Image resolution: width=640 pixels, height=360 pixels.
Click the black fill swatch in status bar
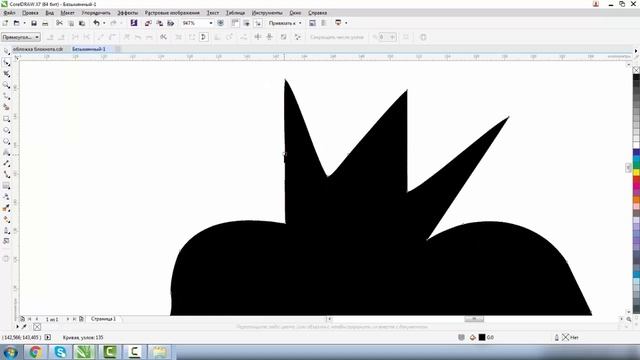click(482, 337)
